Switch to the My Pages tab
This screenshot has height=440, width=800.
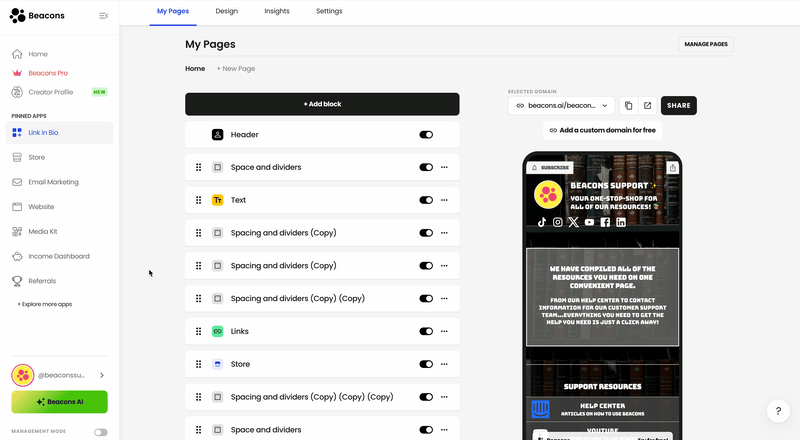[173, 11]
